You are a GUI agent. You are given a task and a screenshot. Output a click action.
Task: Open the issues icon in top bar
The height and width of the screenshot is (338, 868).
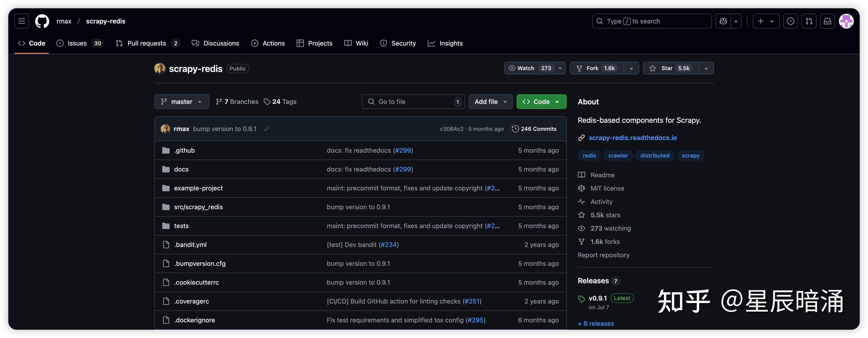[x=790, y=21]
